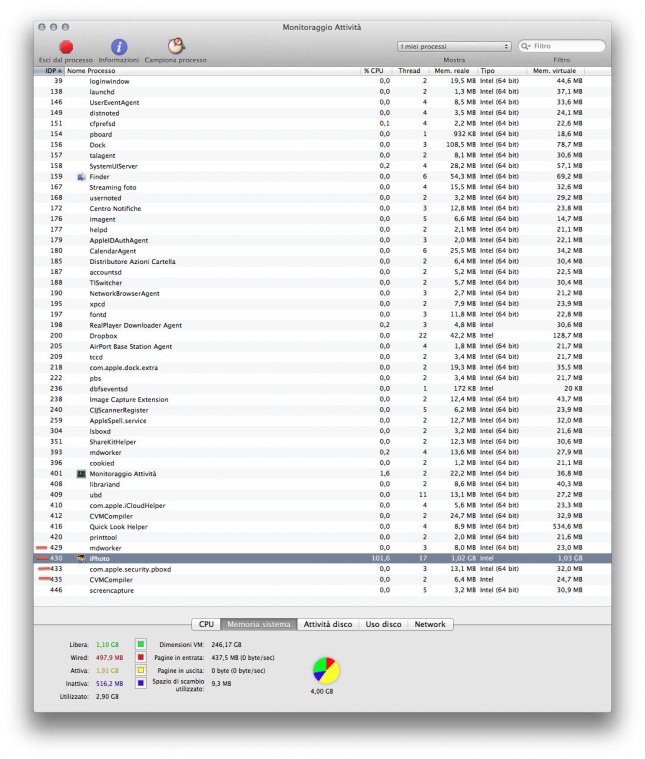Select the com.apple.iCloudHelper process
The image size is (645, 759).
click(x=322, y=505)
